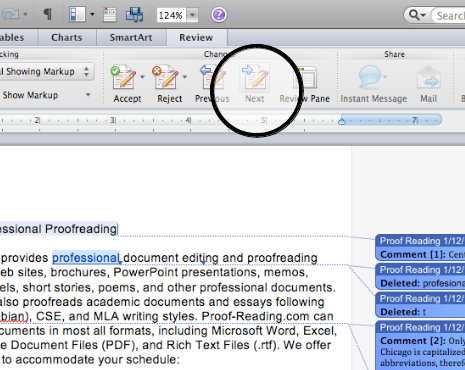Switch to the SmartArt tab

pos(131,37)
